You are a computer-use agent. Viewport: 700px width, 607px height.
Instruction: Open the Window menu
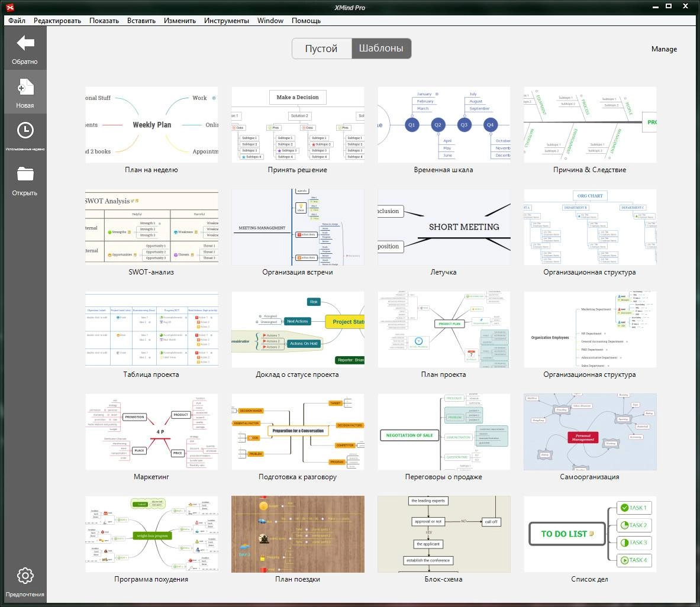coord(270,21)
